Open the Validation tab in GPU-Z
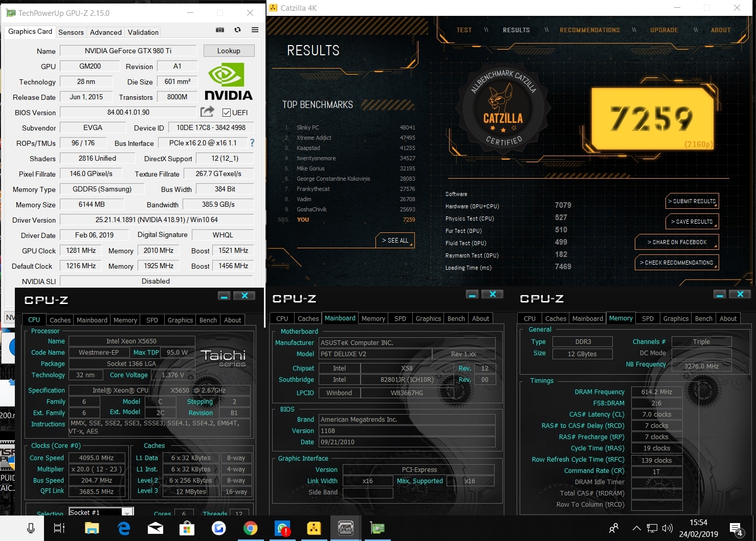 point(143,32)
